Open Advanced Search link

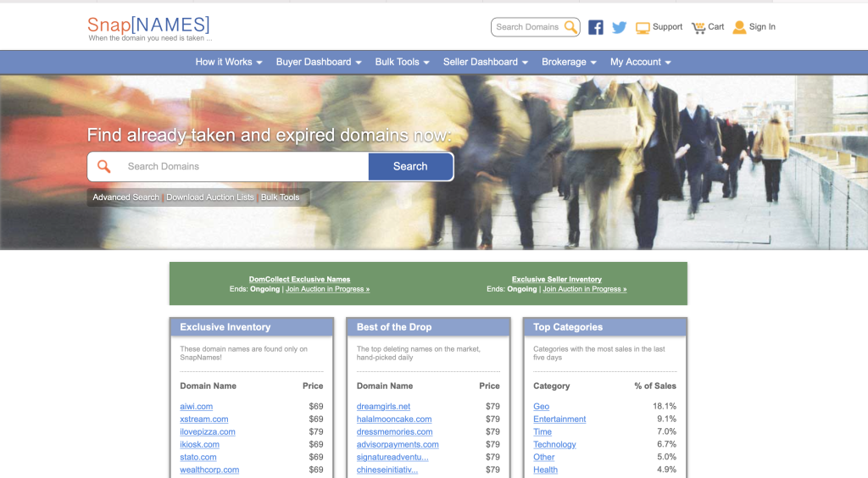[x=125, y=197]
